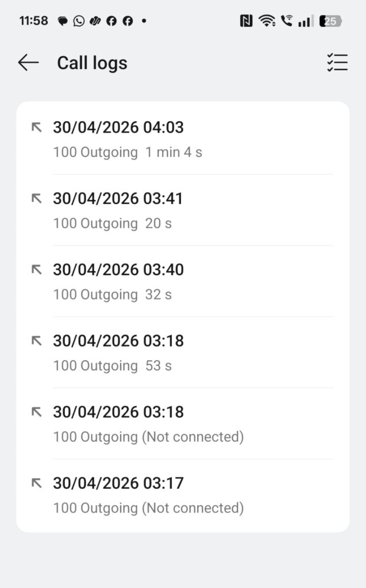Click outgoing arrow icon beside 04:03 call

[x=37, y=127]
